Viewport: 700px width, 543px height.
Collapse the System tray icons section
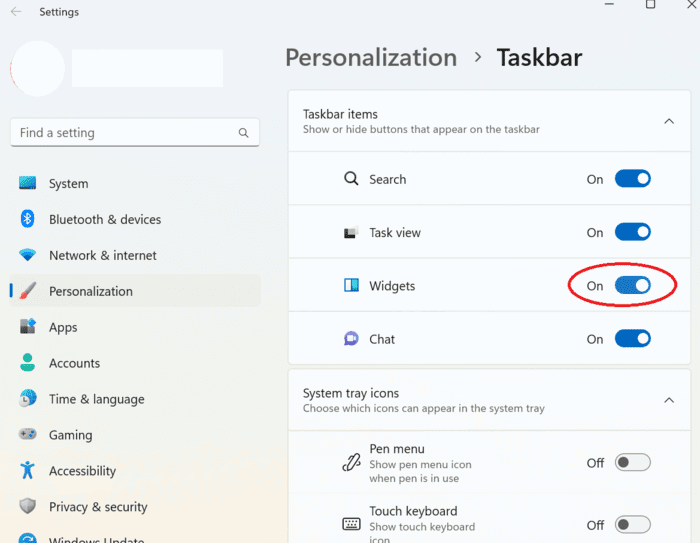669,400
